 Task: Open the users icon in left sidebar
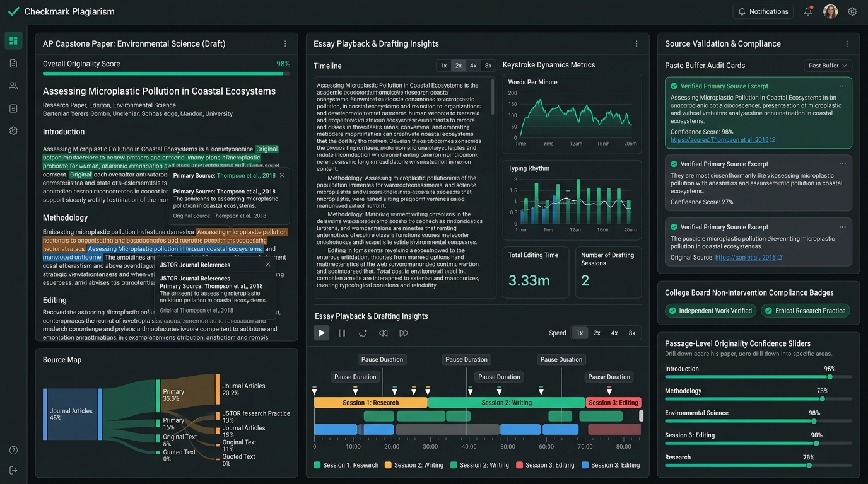[x=13, y=86]
